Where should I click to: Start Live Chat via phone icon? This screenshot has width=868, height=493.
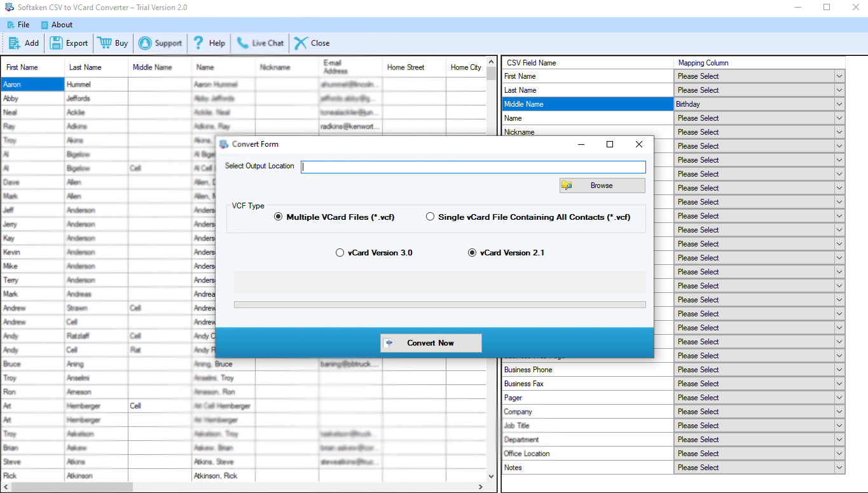click(242, 43)
